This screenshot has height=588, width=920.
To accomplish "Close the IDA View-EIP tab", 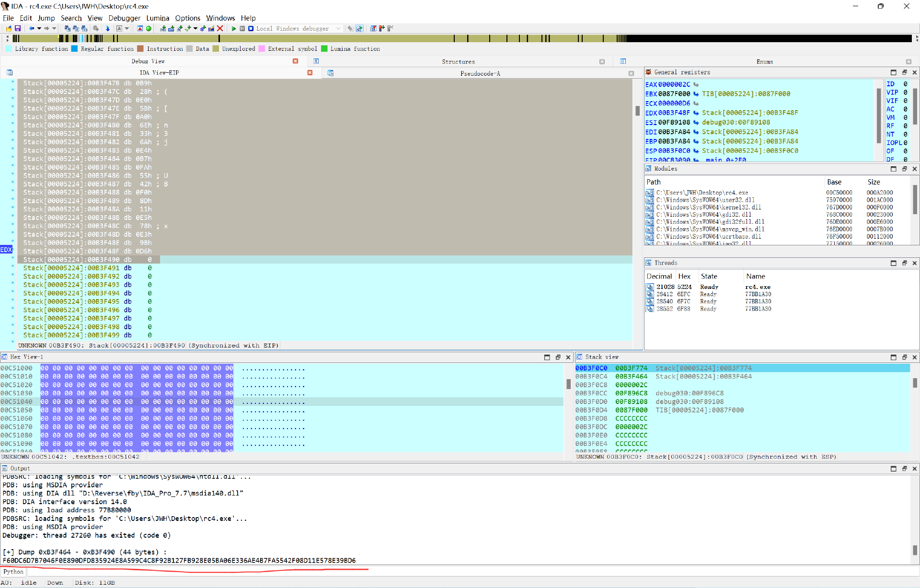I will [x=310, y=73].
